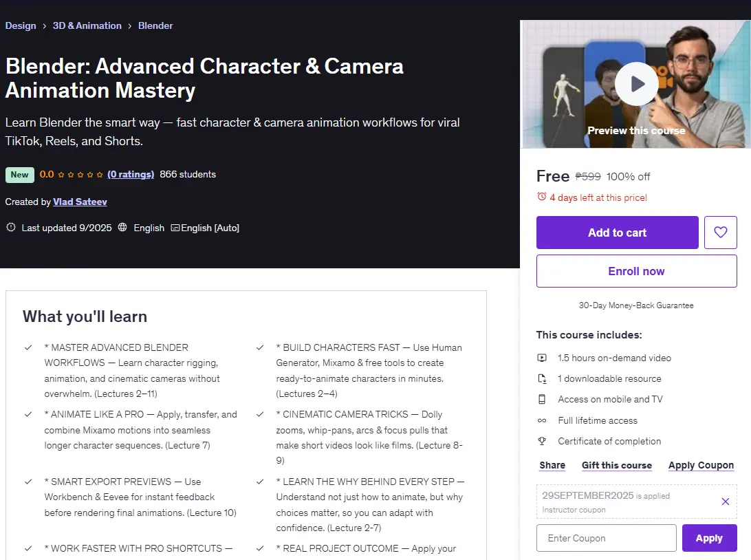Click the course preview thumbnail image
751x560 pixels.
click(x=635, y=85)
